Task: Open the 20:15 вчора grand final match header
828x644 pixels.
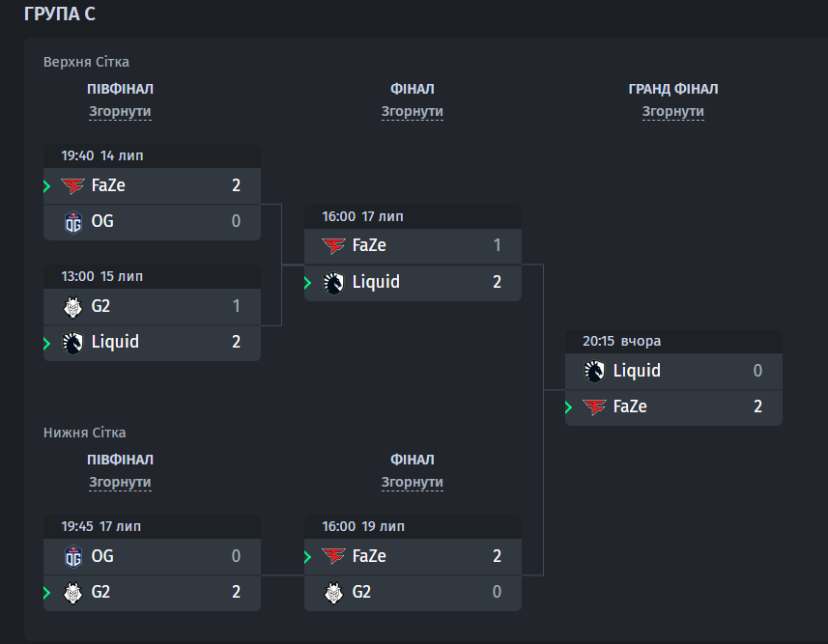Action: pyautogui.click(x=673, y=341)
